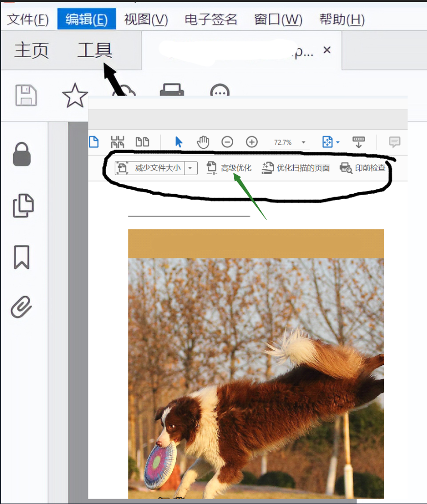Viewport: 427px width, 504px height.
Task: Click the zoom in plus icon
Action: click(x=252, y=142)
